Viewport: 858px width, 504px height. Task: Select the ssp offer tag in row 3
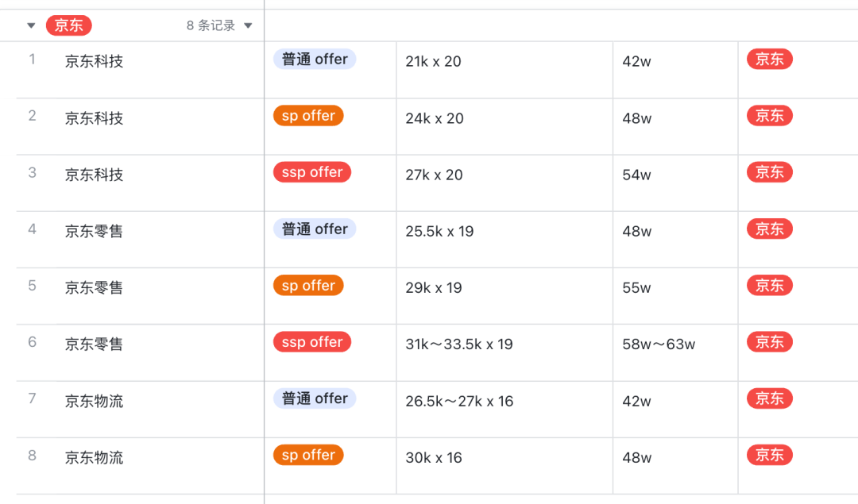pos(311,171)
